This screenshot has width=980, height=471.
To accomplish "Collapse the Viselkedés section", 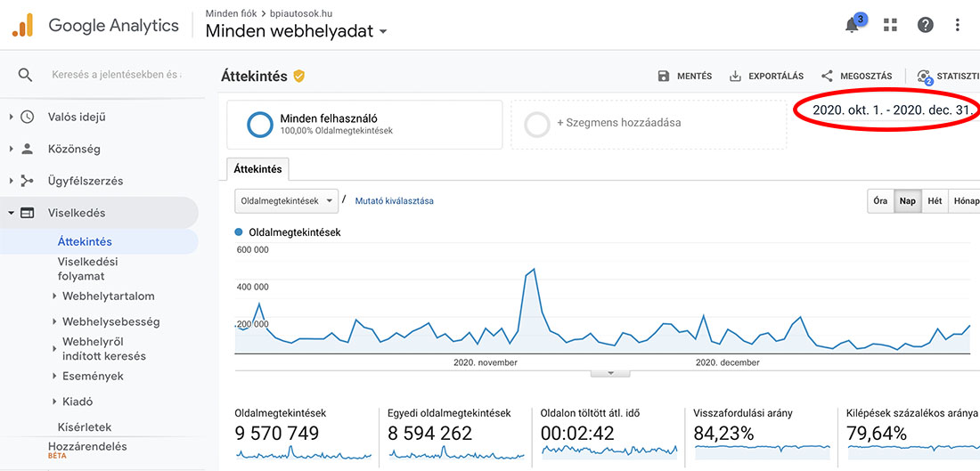I will (x=11, y=213).
